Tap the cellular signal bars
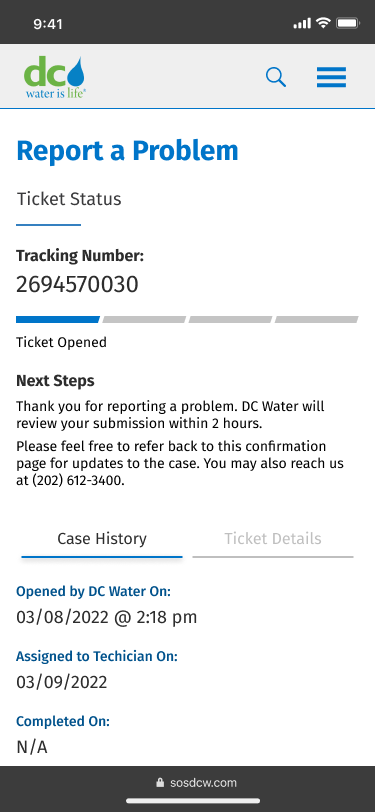Screen dimensions: 375x812 (x=302, y=23)
